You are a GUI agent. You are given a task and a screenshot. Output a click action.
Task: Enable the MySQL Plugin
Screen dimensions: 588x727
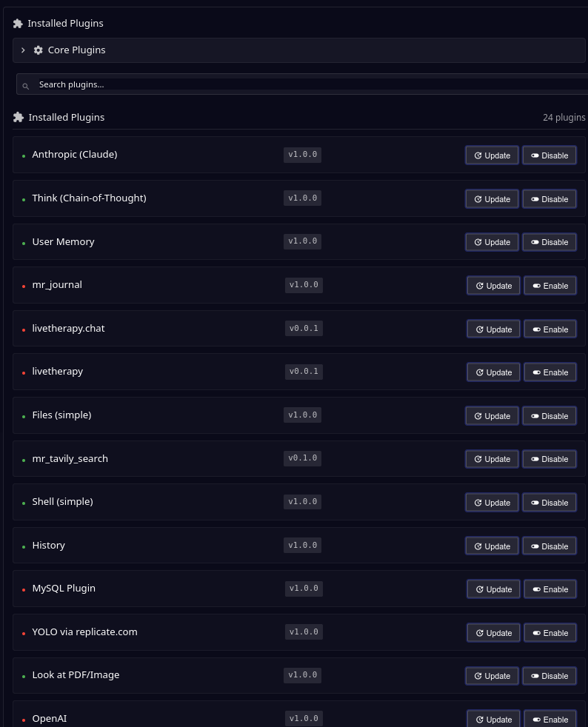[550, 589]
